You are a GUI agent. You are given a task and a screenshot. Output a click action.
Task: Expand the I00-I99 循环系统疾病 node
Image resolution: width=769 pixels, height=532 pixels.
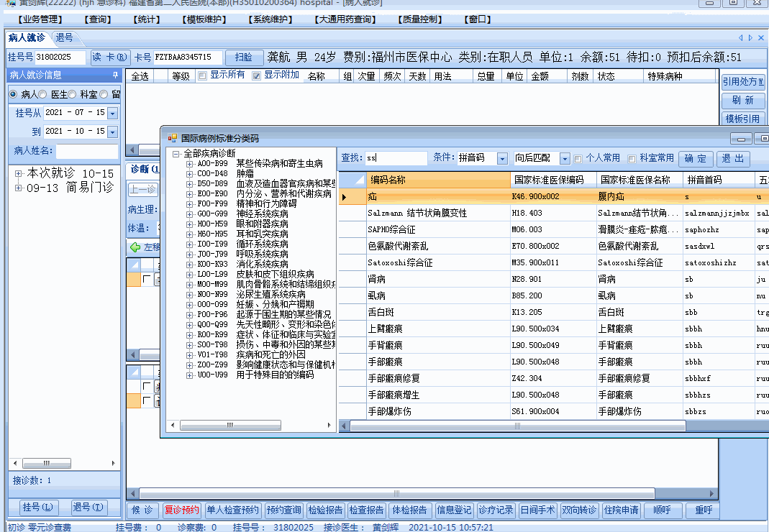coord(189,244)
